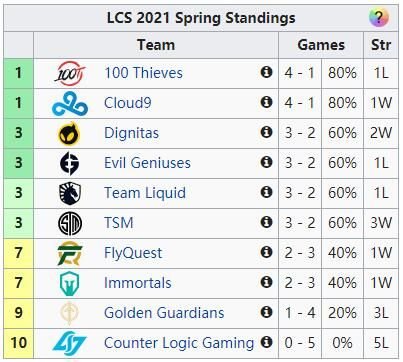The width and height of the screenshot is (403, 362).
Task: Open info icon next to Cloud9
Action: tap(266, 102)
